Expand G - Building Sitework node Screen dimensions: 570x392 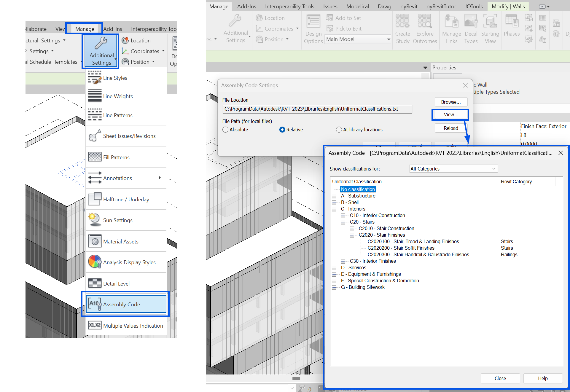click(334, 287)
